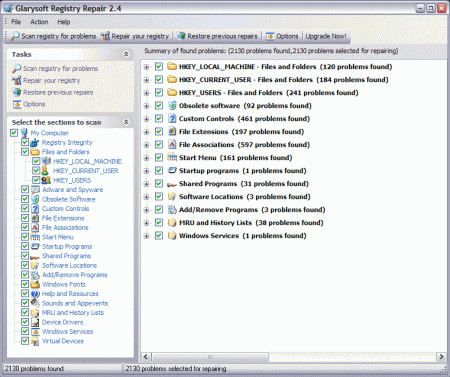Click the magnifier icon in Tasks panel
This screenshot has width=450, height=377.
[17, 69]
